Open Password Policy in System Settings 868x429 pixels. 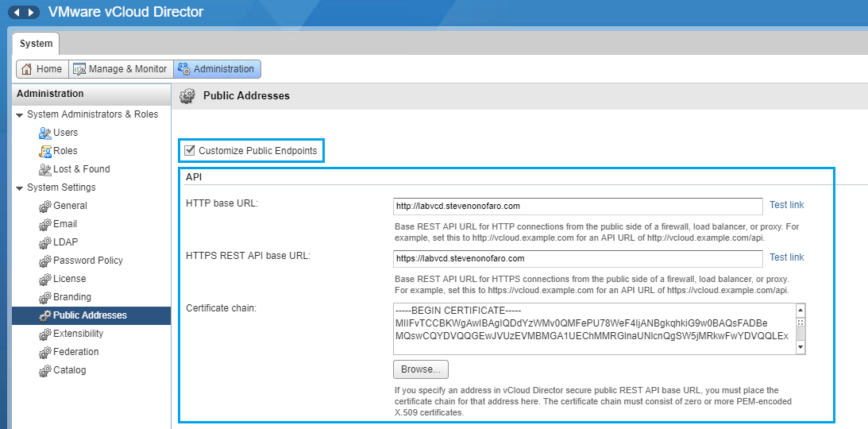click(89, 261)
